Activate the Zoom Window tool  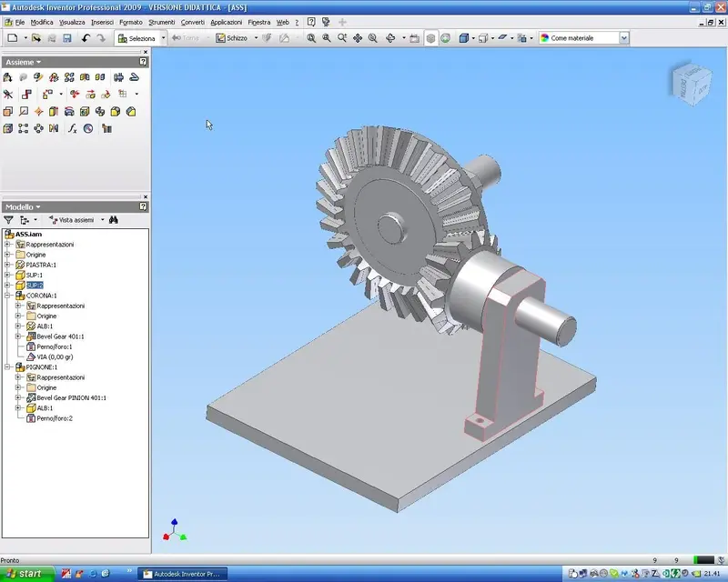pos(327,38)
